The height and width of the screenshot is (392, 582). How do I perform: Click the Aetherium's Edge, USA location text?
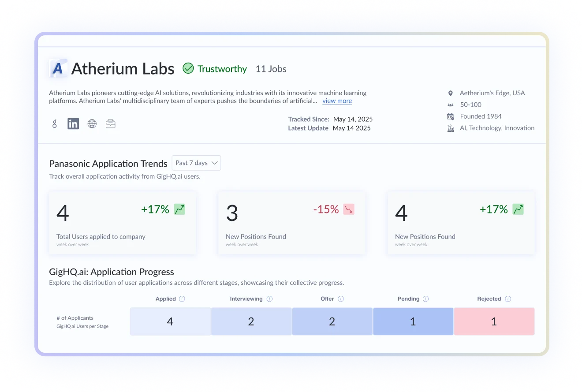(492, 93)
